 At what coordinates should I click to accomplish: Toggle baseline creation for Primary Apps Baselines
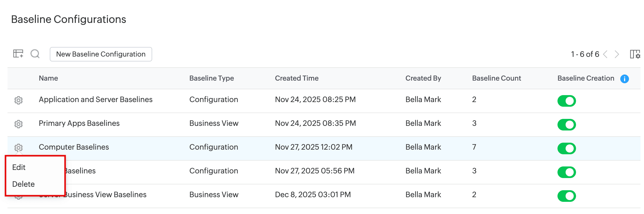coord(566,125)
